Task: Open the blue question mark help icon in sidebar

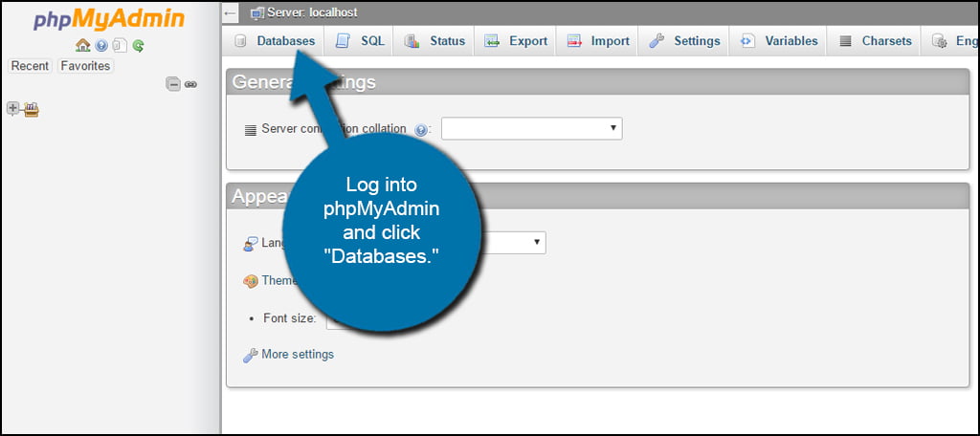Action: click(x=101, y=46)
